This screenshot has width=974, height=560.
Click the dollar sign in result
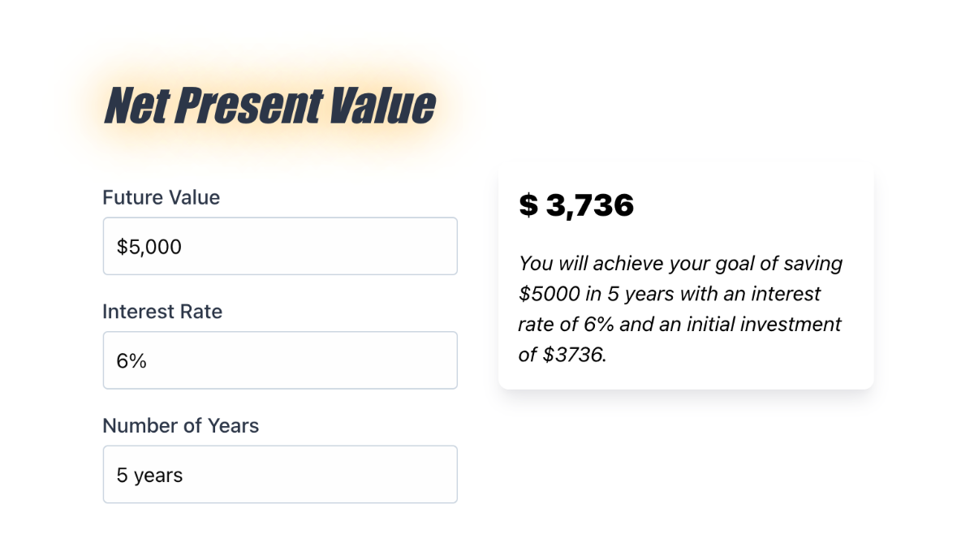528,205
